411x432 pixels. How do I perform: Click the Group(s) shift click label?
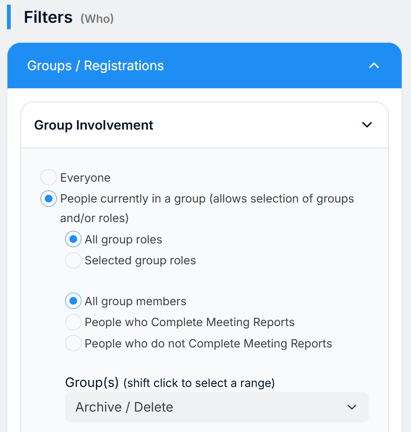coord(170,383)
